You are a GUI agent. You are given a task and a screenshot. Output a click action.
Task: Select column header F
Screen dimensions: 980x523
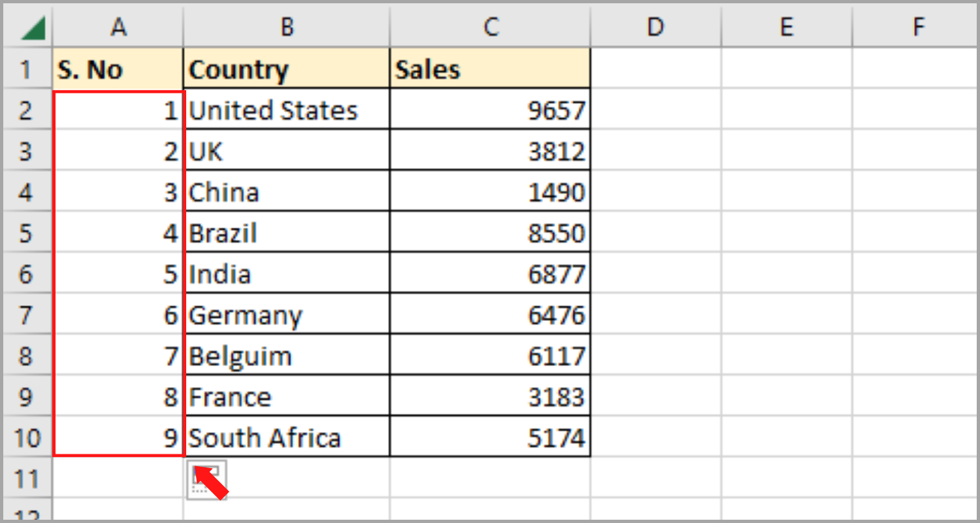pos(918,26)
